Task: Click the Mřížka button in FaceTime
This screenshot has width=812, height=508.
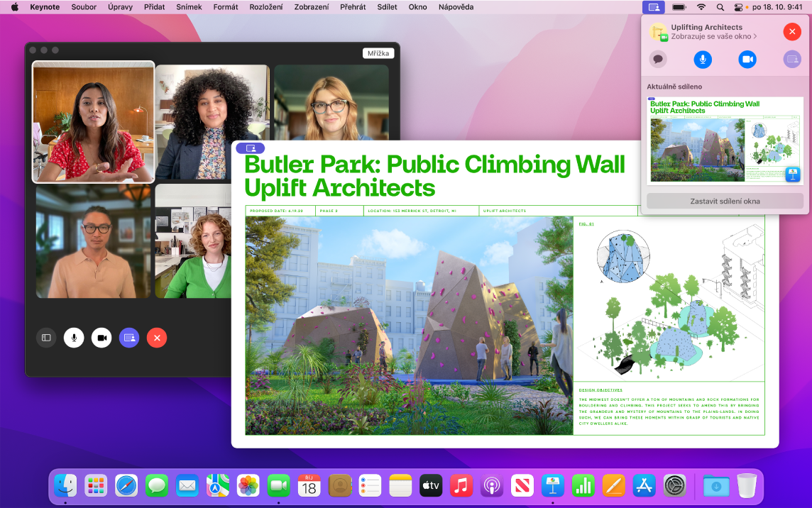Action: (x=380, y=53)
